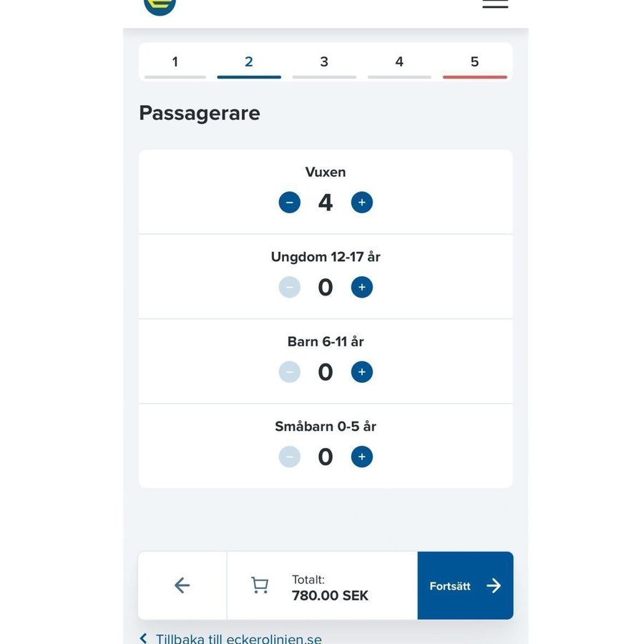Jump to step 3 tab
Image resolution: width=644 pixels, height=644 pixels.
tap(324, 63)
